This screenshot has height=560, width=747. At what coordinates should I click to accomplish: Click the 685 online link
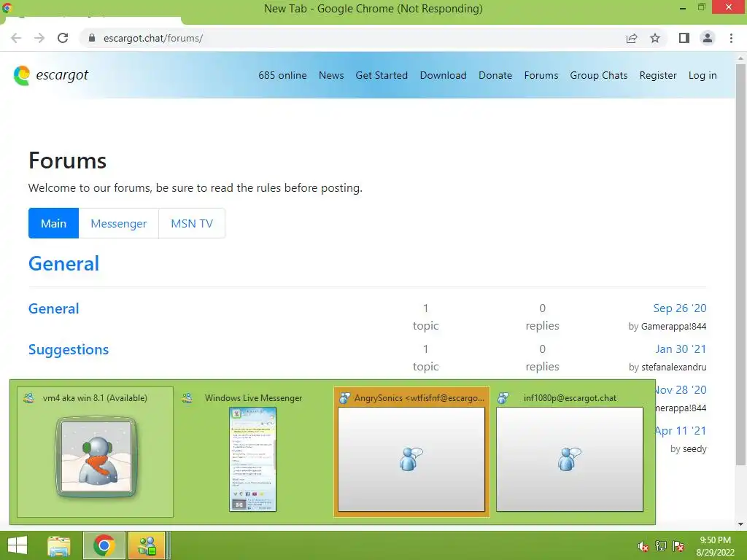tap(282, 75)
